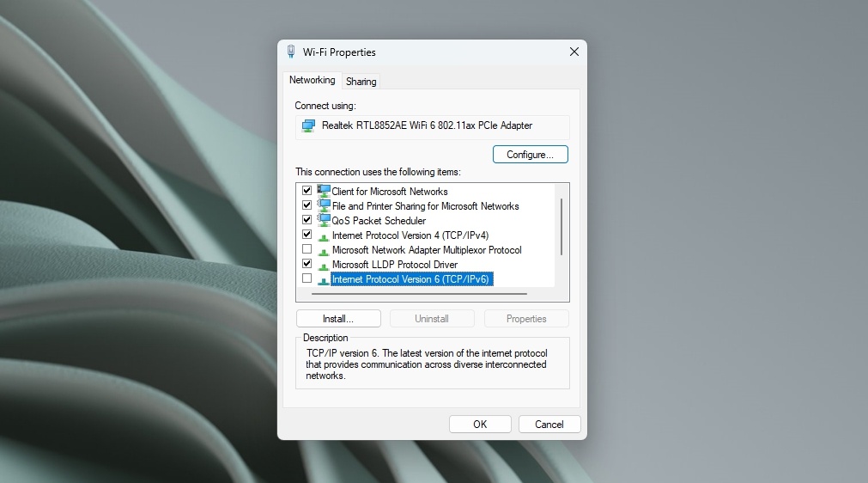
Task: Click the Realtek RTL8852AE adapter name field
Action: pyautogui.click(x=433, y=127)
